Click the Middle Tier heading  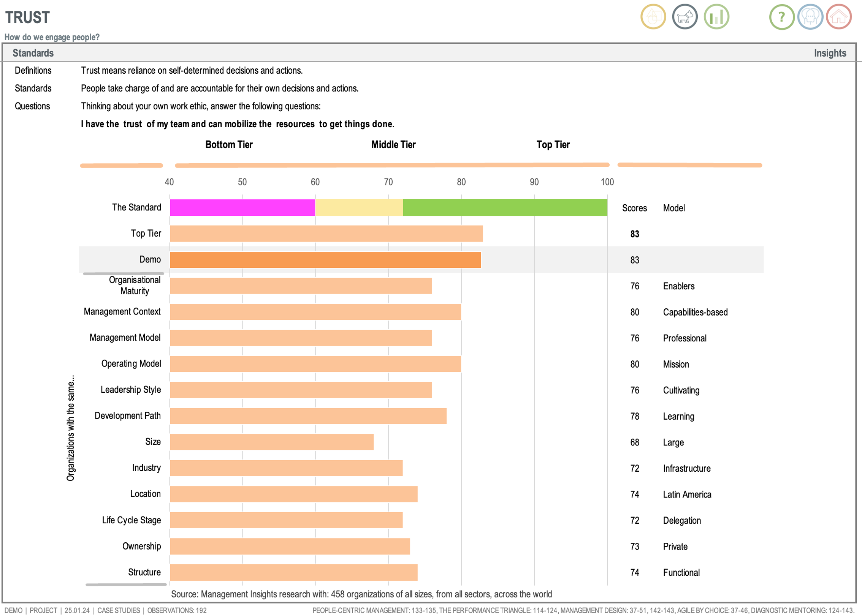coord(393,144)
